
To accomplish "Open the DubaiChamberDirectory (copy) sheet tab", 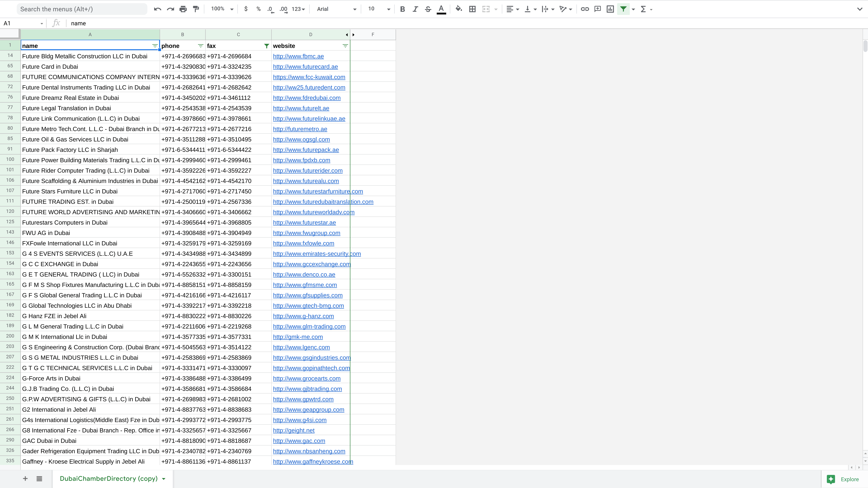I will pyautogui.click(x=108, y=479).
